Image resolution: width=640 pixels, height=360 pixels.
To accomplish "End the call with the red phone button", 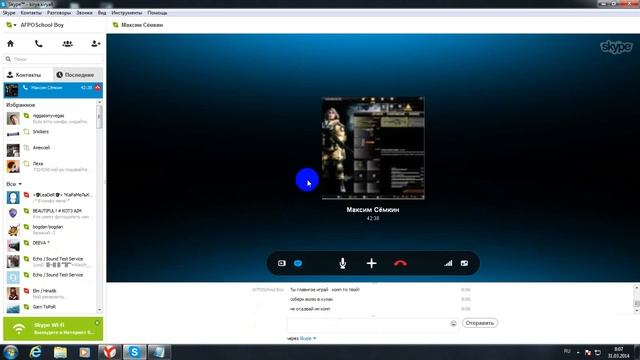I will tap(400, 263).
